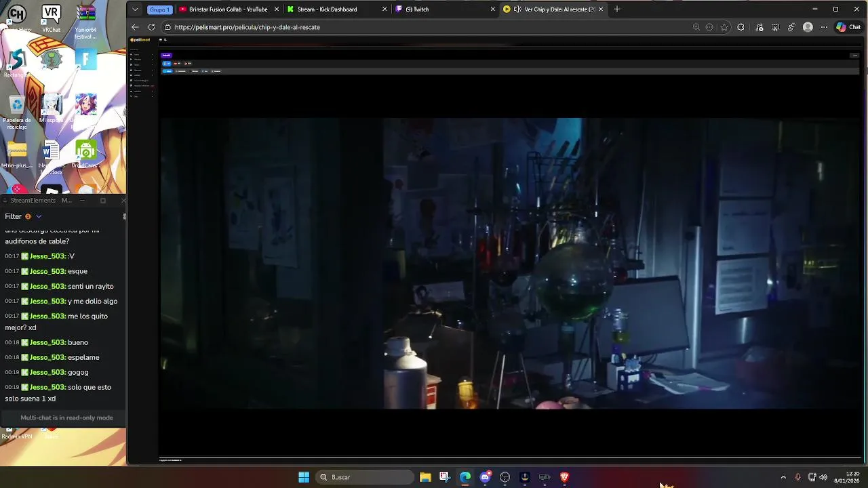Viewport: 868px width, 488px height.
Task: Open browser extensions menu
Action: 741,27
